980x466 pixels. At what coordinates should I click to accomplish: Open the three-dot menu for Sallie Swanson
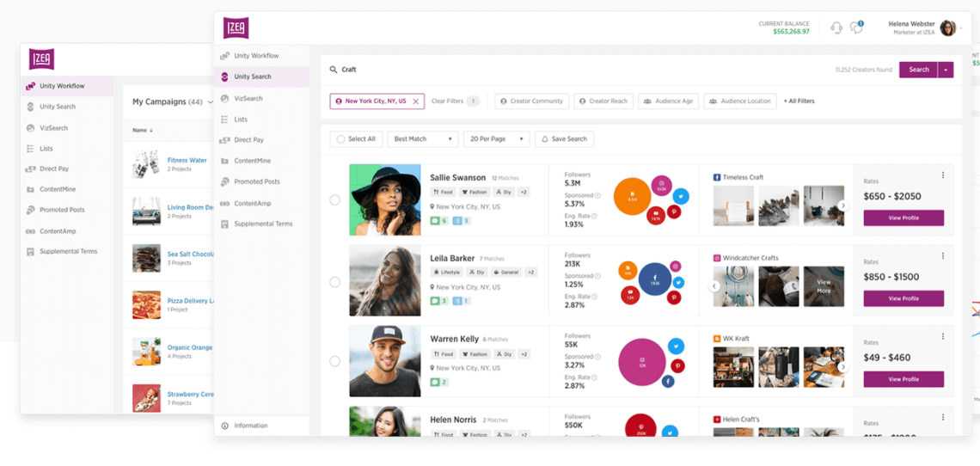point(943,175)
